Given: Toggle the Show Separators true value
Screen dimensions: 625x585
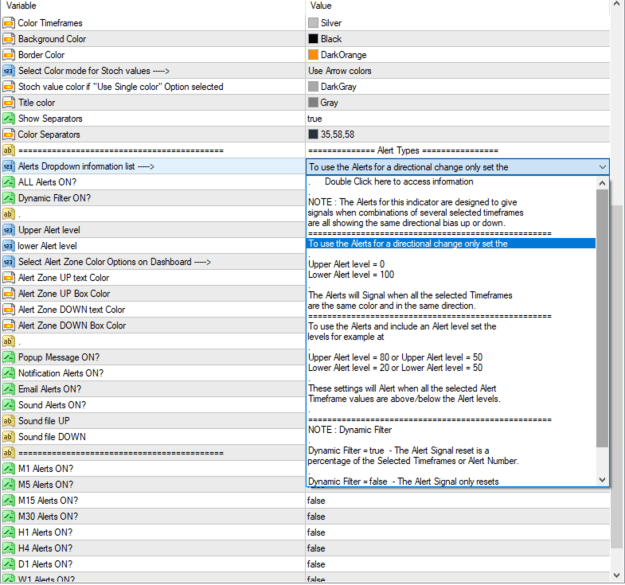Looking at the screenshot, I should click(314, 119).
